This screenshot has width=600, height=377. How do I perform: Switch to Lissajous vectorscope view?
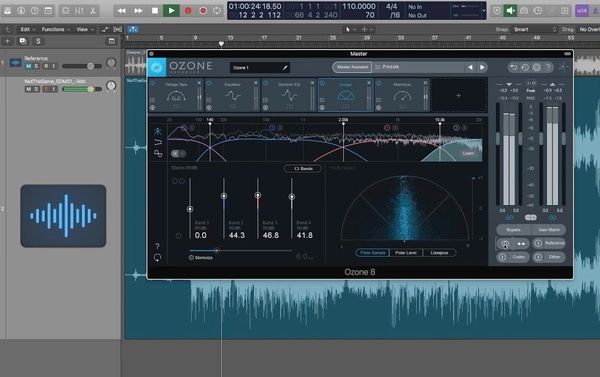coord(439,253)
